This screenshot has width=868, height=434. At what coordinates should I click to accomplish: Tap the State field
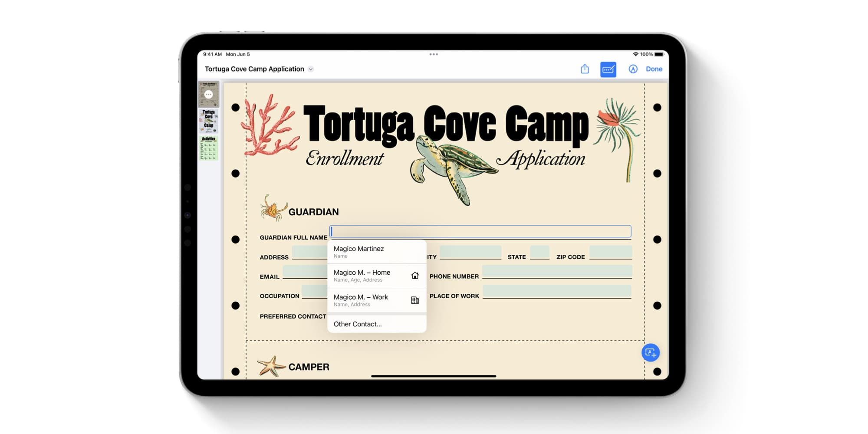tap(539, 252)
